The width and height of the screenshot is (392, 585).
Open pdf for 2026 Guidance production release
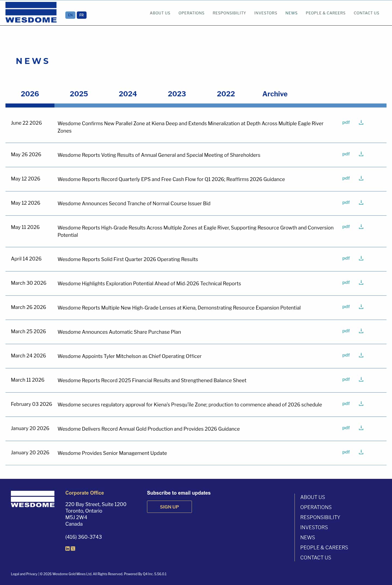point(346,428)
